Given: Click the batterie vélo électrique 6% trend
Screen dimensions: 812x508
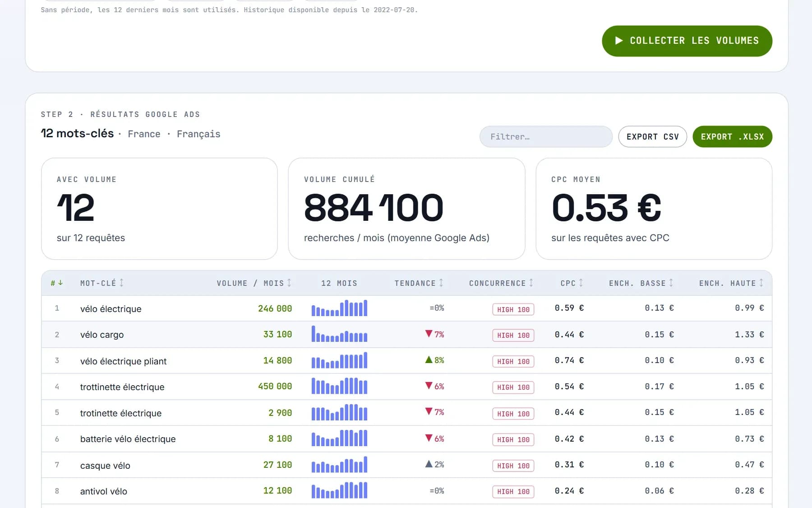Looking at the screenshot, I should (x=435, y=438).
